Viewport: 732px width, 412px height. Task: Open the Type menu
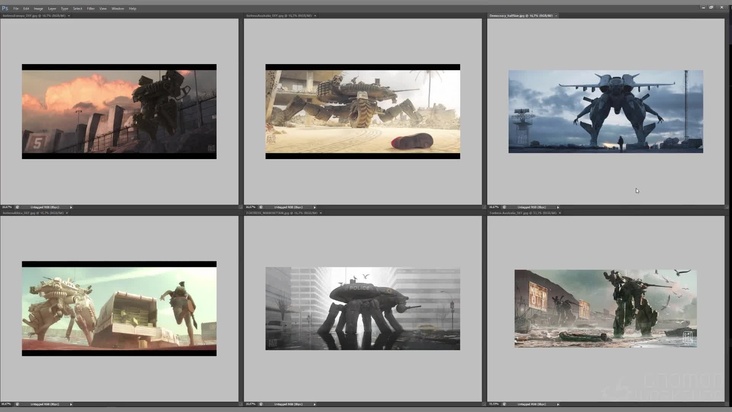coord(64,8)
